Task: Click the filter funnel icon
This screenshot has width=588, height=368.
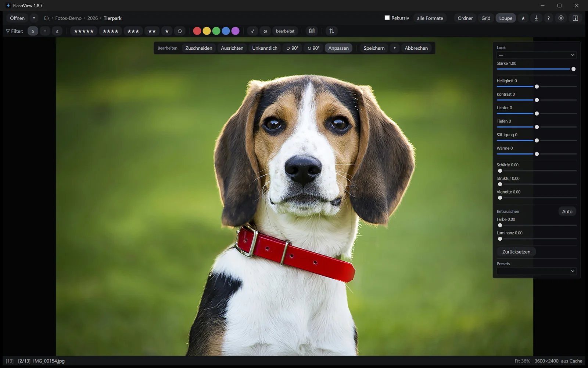Action: 8,31
